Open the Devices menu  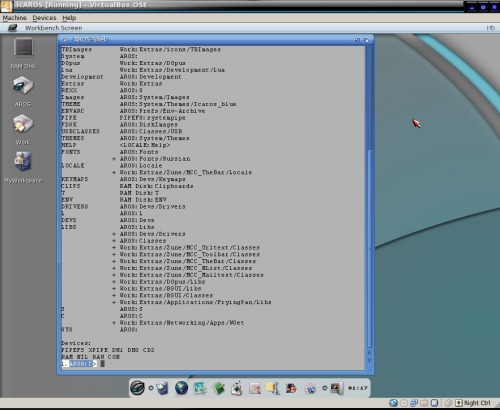pyautogui.click(x=44, y=18)
